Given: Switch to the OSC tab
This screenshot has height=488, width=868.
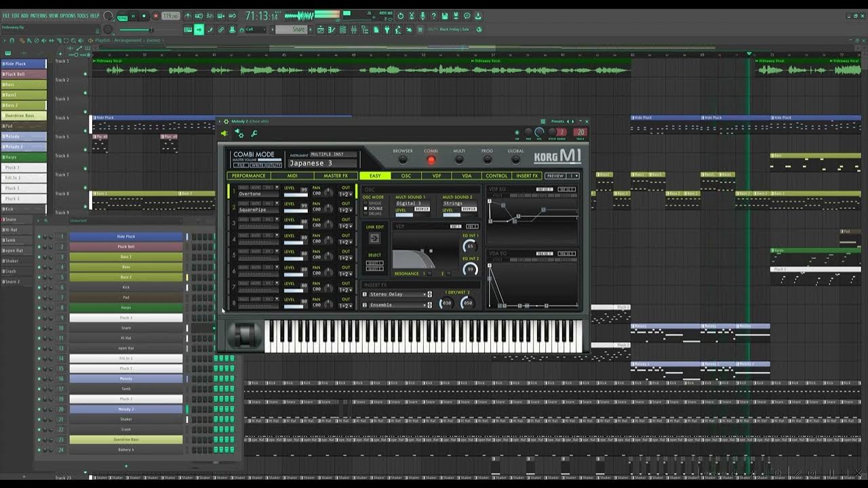Looking at the screenshot, I should 406,176.
